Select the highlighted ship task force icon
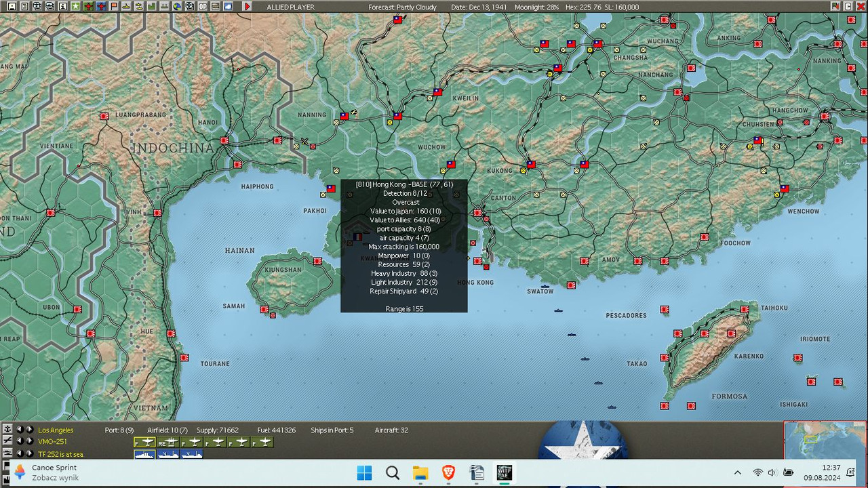Viewport: 868px width, 488px height. [144, 454]
